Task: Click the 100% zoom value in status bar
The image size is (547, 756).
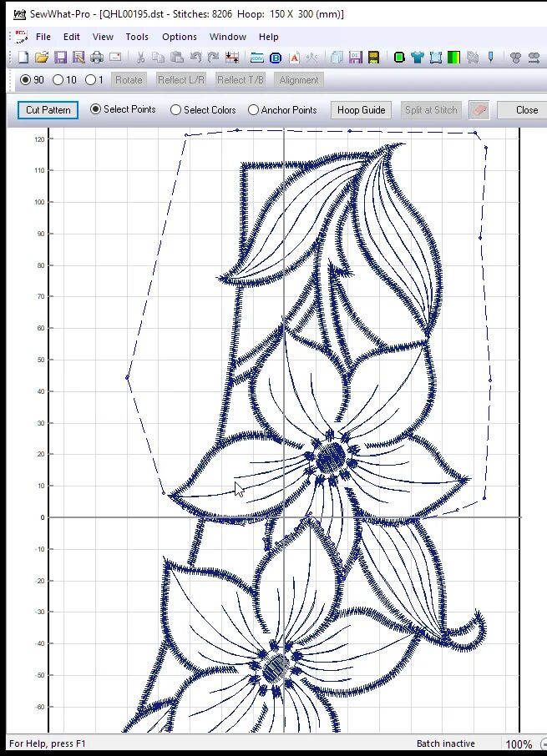Action: click(519, 744)
